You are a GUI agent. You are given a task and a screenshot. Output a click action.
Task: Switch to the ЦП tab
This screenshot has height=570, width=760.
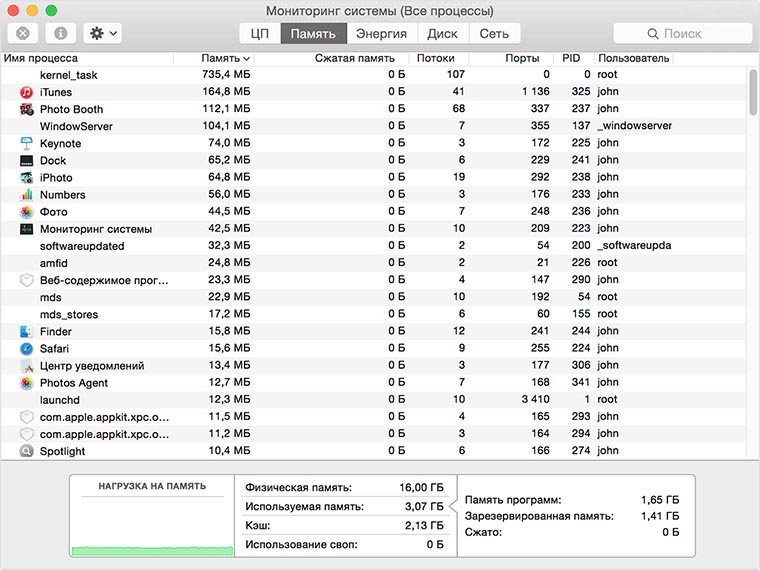(x=260, y=33)
